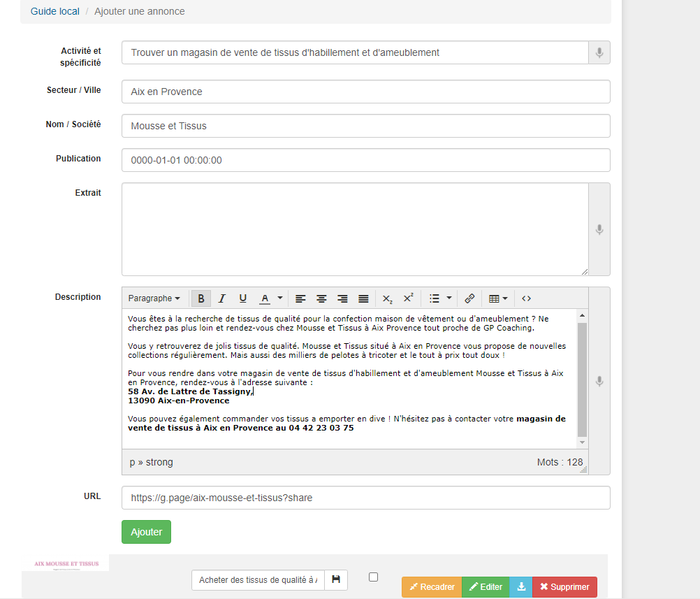Click into the URL input field
Image resolution: width=700 pixels, height=599 pixels.
tap(365, 498)
